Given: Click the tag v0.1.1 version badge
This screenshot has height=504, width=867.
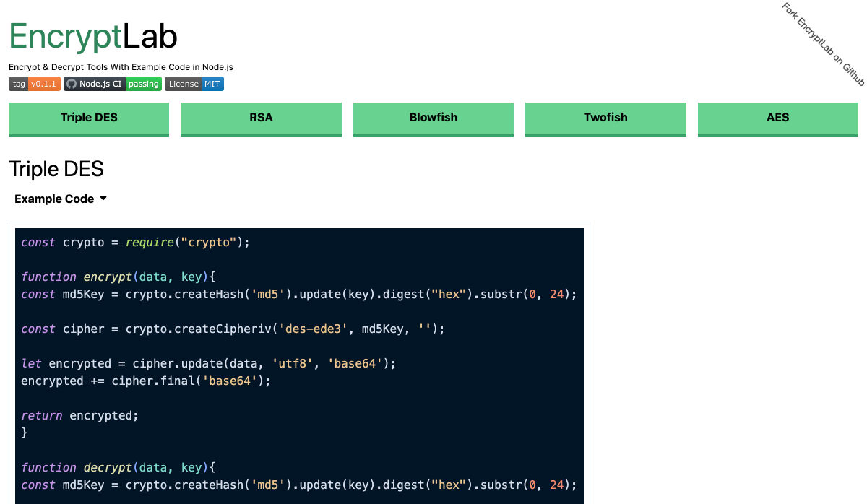Looking at the screenshot, I should click(x=35, y=84).
